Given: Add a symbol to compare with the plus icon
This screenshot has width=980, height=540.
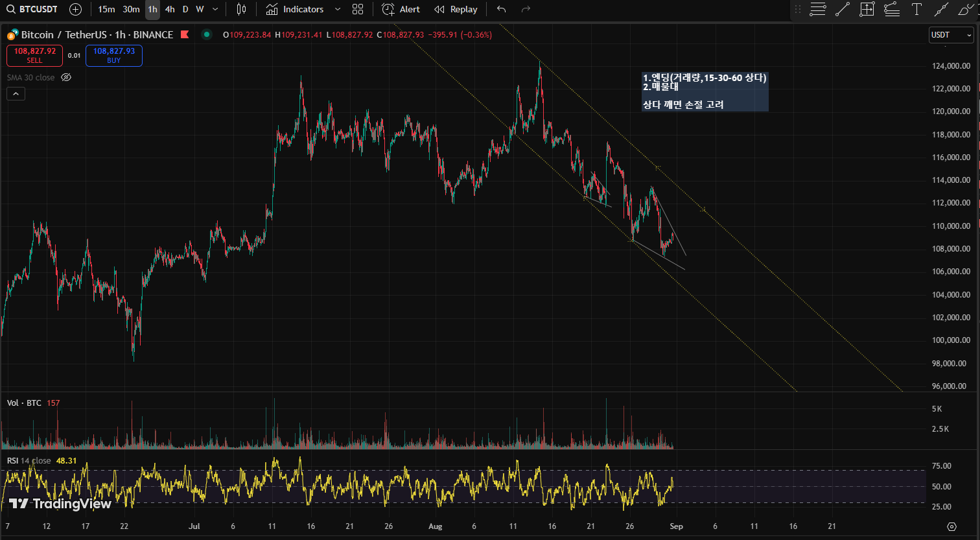Looking at the screenshot, I should point(76,9).
